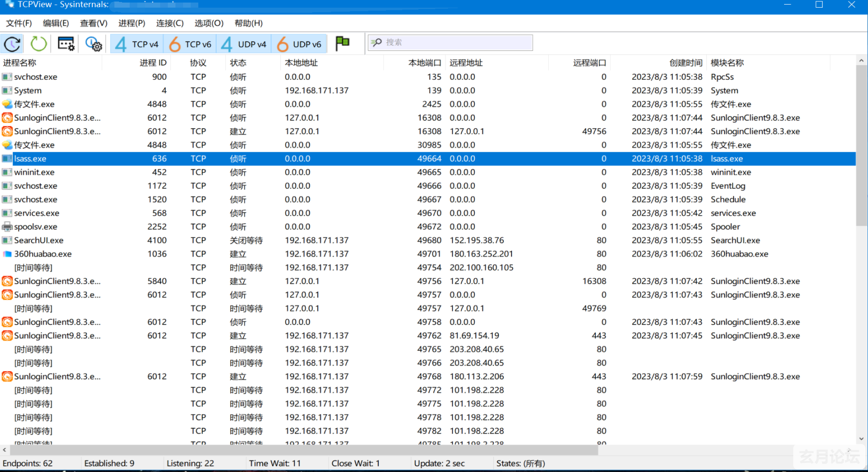Screen dimensions: 868x472
Task: Toggle UDP v6 filter
Action: [x=300, y=44]
